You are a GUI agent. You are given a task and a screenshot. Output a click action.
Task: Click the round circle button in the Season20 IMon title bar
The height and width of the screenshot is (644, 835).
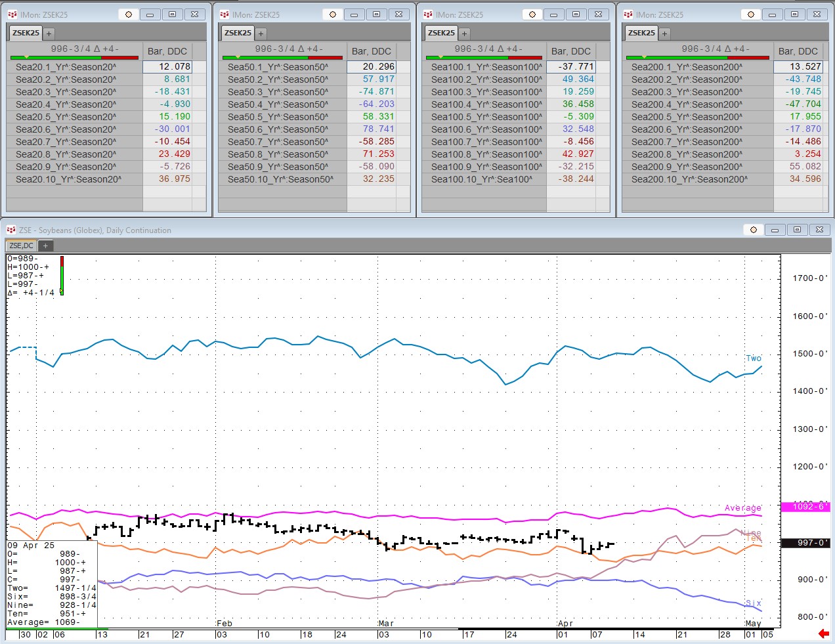[x=129, y=14]
